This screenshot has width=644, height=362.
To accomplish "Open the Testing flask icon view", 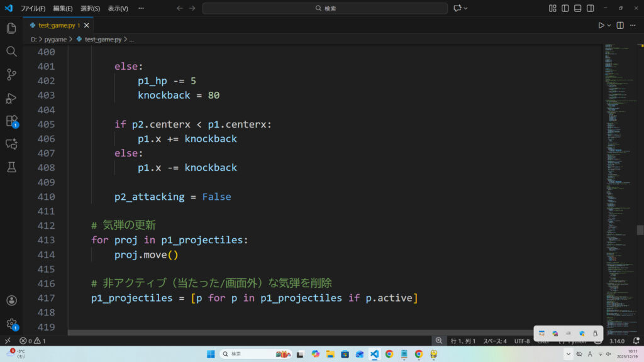I will point(11,167).
